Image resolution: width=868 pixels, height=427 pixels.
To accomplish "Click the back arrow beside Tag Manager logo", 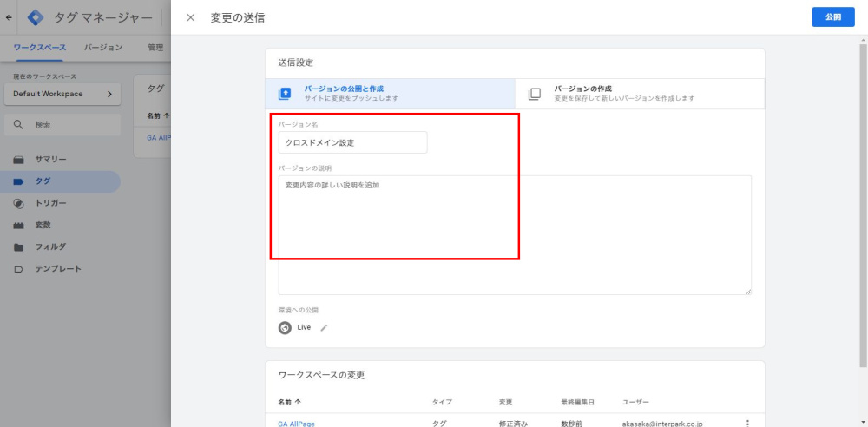I will [x=10, y=17].
